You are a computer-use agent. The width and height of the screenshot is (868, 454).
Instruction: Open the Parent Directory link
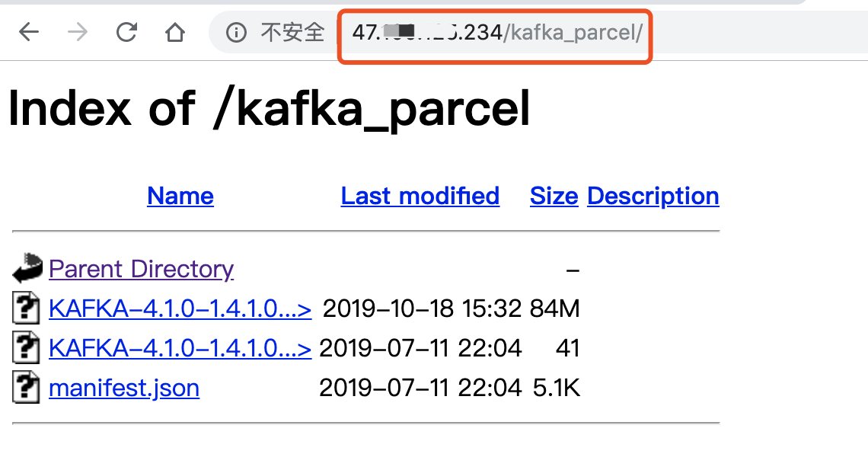coord(141,268)
